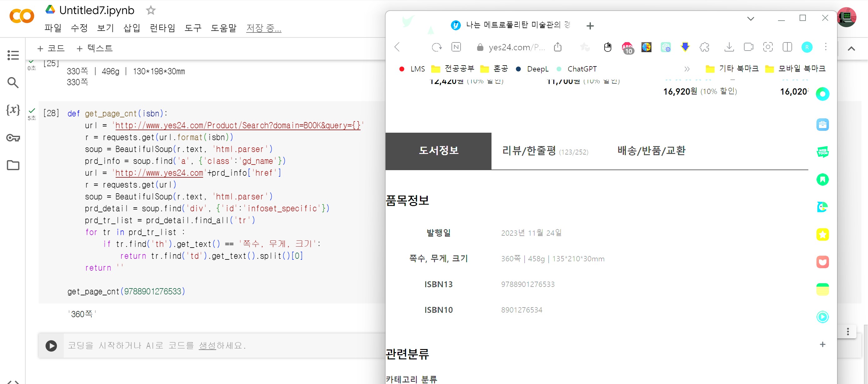Open the browser tab list dropdown arrow
Image resolution: width=868 pixels, height=384 pixels.
[x=751, y=19]
